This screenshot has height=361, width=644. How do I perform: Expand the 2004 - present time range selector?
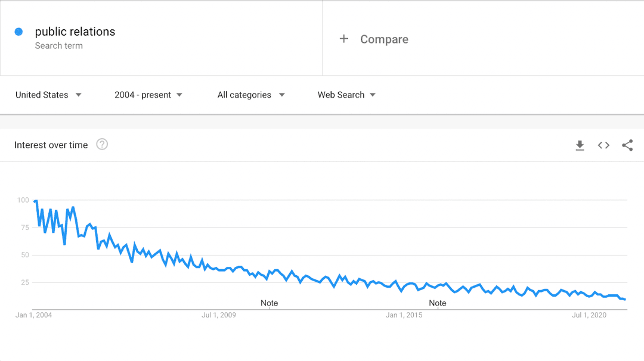pyautogui.click(x=147, y=95)
